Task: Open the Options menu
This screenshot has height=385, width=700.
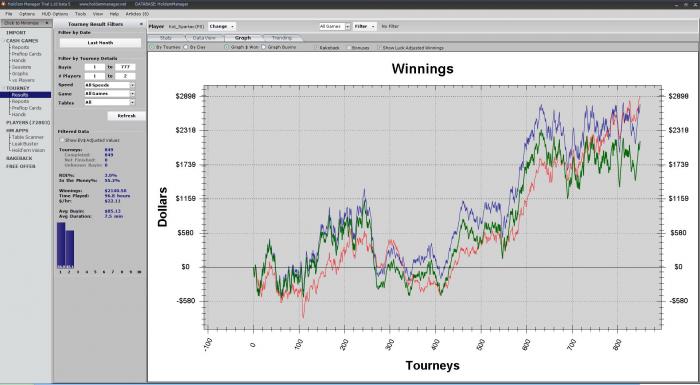Action: [x=27, y=14]
